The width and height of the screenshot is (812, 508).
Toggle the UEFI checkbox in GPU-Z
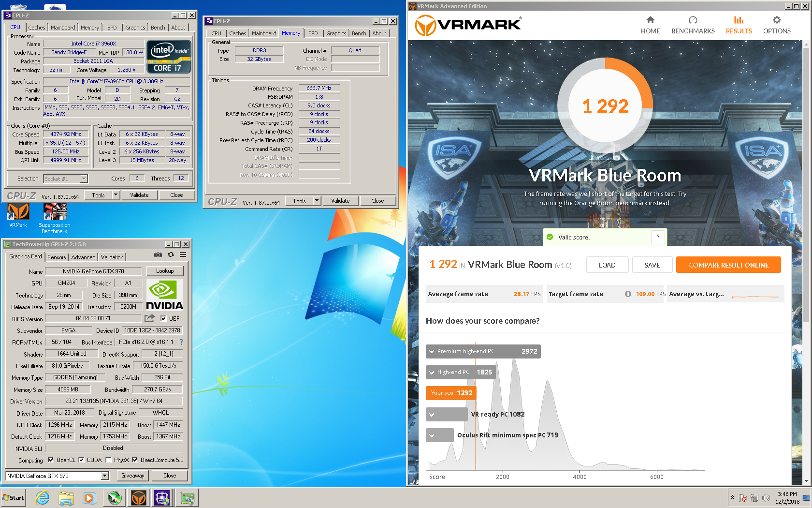[x=163, y=318]
